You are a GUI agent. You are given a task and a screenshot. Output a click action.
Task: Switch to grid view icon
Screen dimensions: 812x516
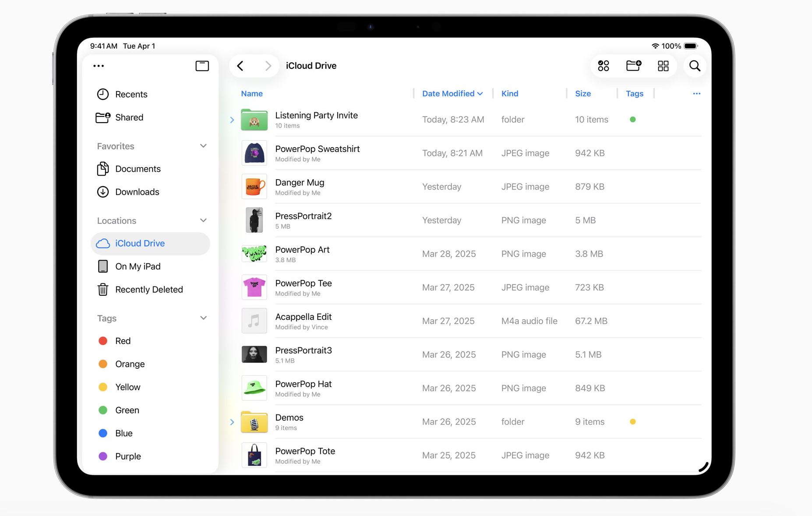coord(663,66)
